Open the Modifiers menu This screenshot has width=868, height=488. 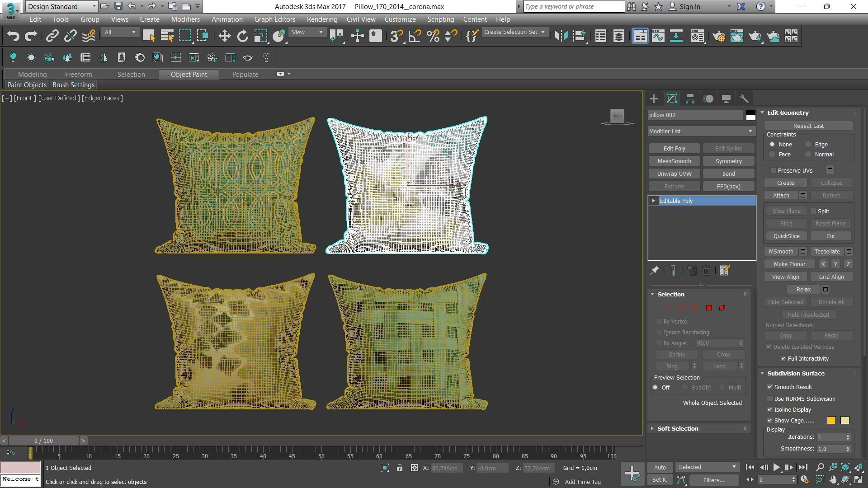185,19
